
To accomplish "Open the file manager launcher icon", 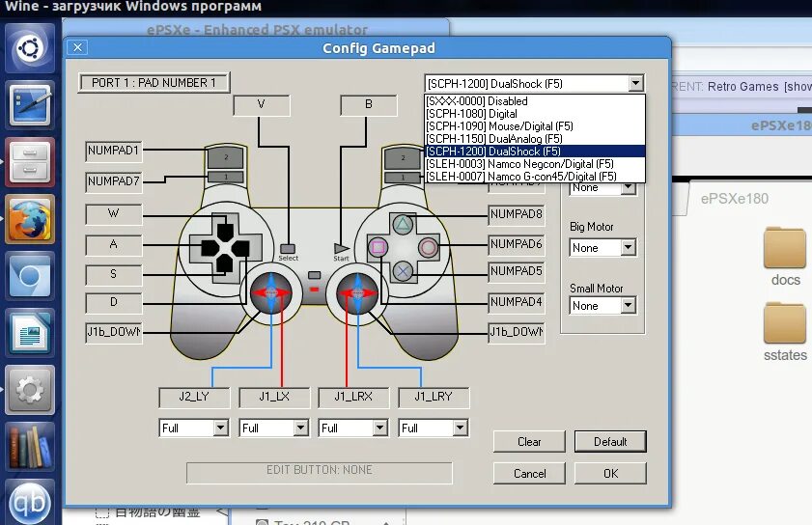I will [x=30, y=162].
